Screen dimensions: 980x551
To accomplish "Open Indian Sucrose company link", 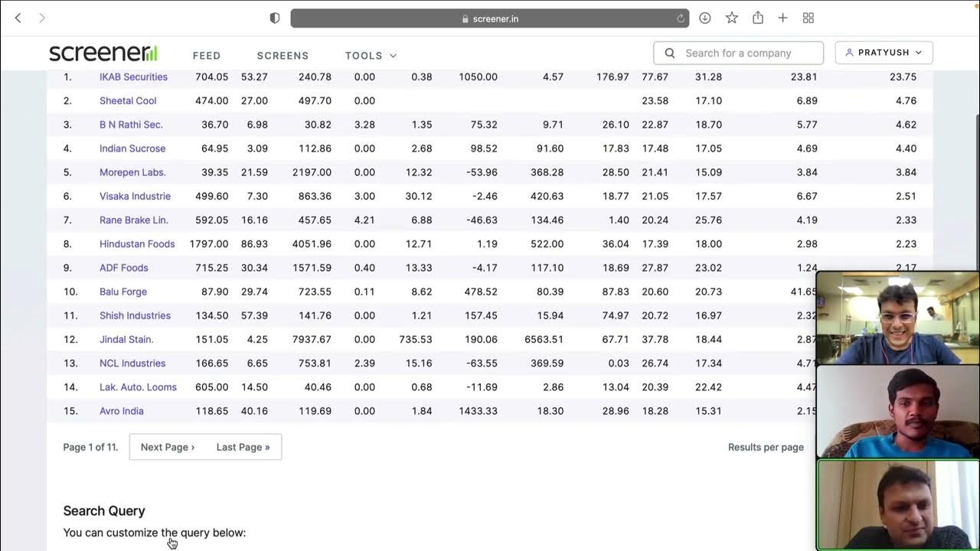I will [x=132, y=148].
